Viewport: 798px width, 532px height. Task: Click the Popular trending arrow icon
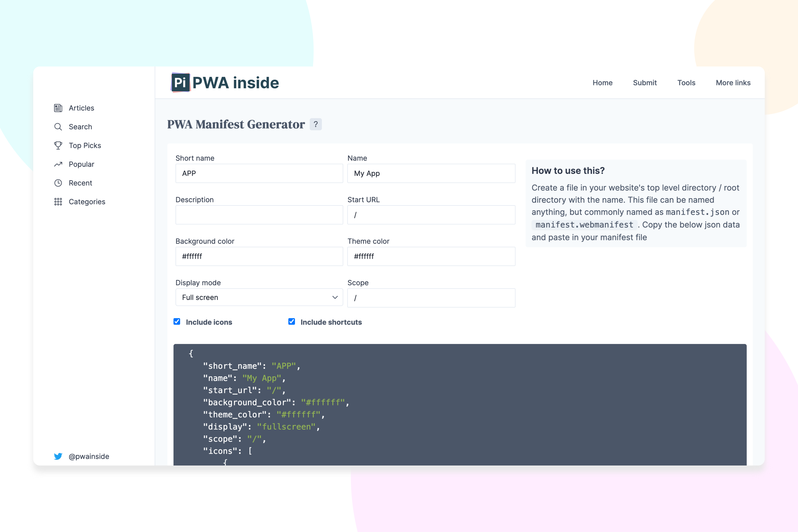click(58, 164)
